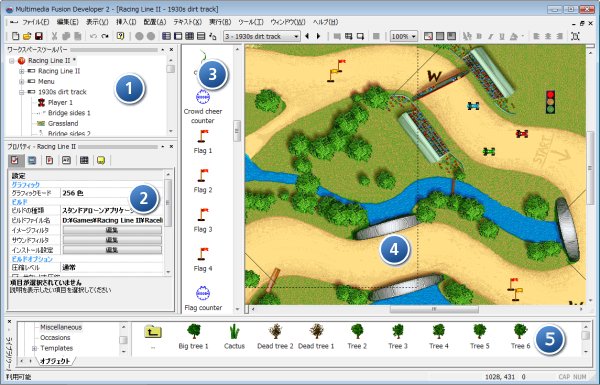Open a file with the folder icon
The height and width of the screenshot is (385, 600).
pyautogui.click(x=27, y=36)
